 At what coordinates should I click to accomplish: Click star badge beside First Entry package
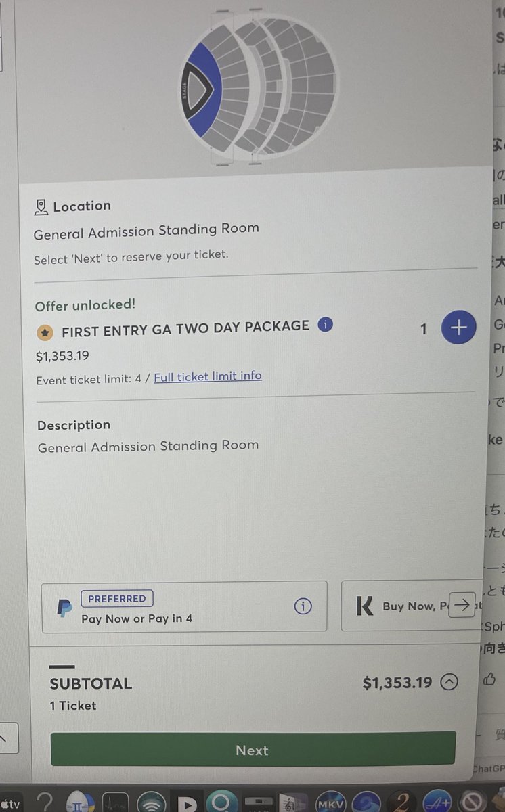click(45, 332)
